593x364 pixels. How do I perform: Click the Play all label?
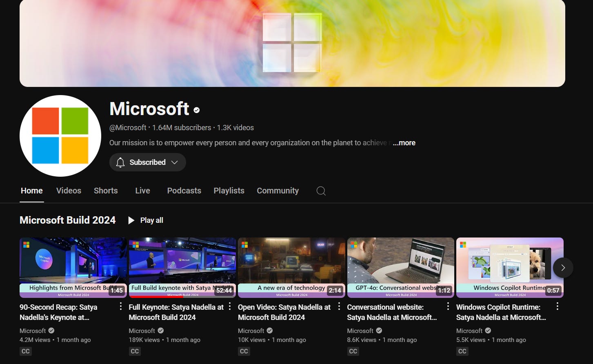point(152,220)
